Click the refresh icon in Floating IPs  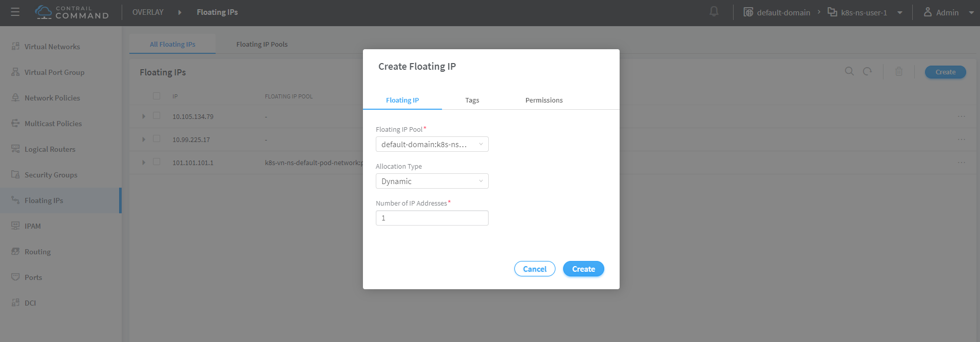pyautogui.click(x=868, y=71)
